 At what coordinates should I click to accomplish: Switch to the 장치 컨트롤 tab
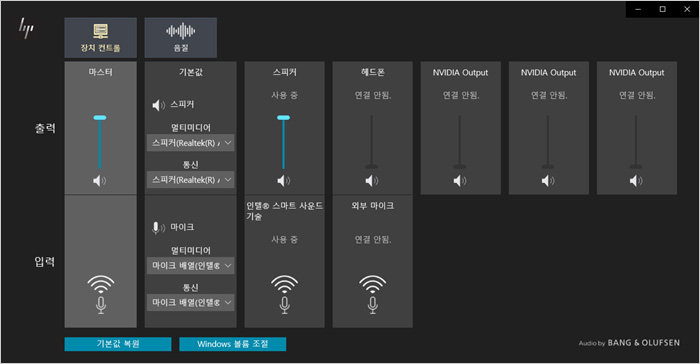click(100, 38)
